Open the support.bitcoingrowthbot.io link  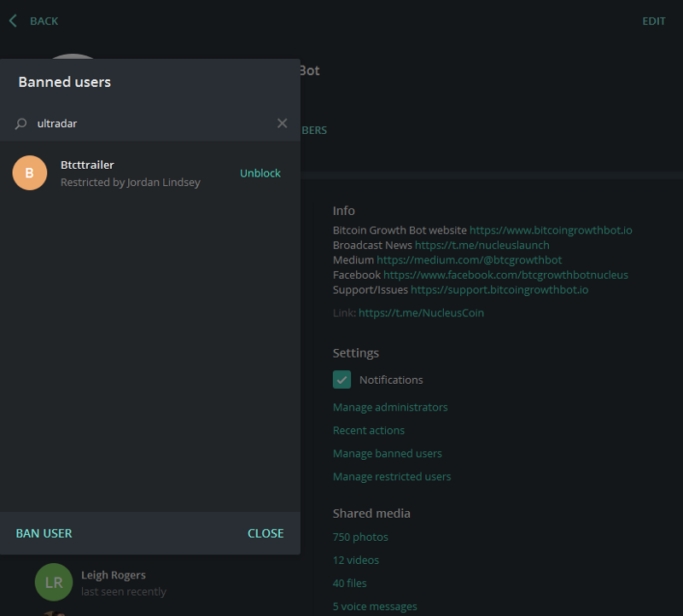pyautogui.click(x=499, y=290)
